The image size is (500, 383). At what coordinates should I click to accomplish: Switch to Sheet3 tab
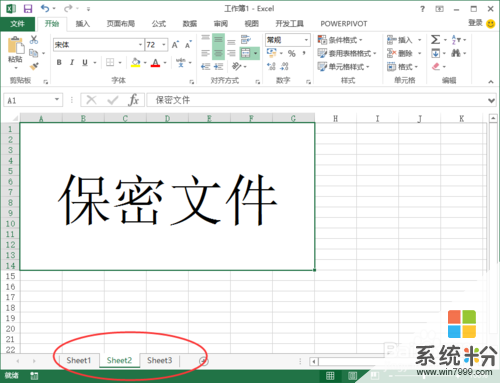click(160, 360)
